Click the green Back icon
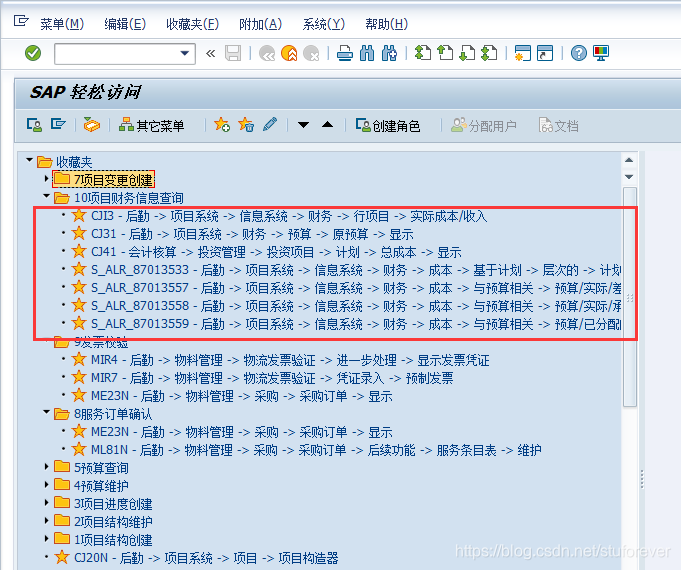 [267, 53]
